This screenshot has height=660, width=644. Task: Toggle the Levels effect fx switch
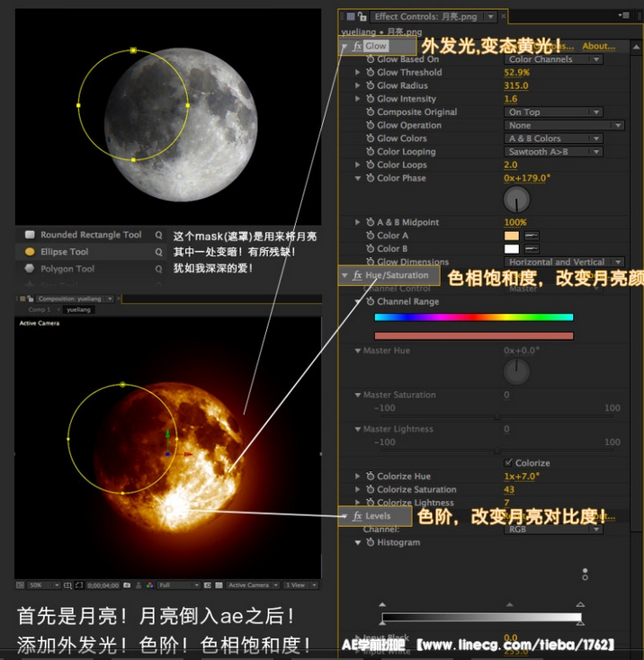pyautogui.click(x=357, y=515)
